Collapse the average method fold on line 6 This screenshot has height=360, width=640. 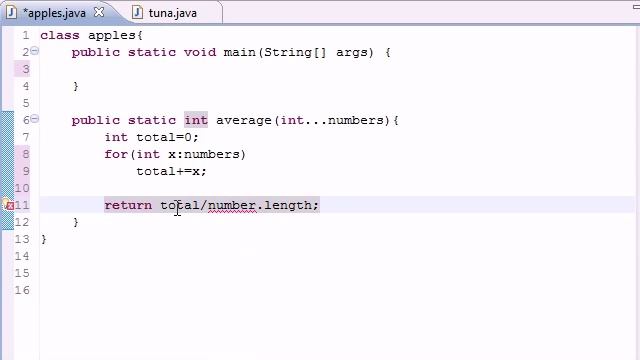(35, 119)
